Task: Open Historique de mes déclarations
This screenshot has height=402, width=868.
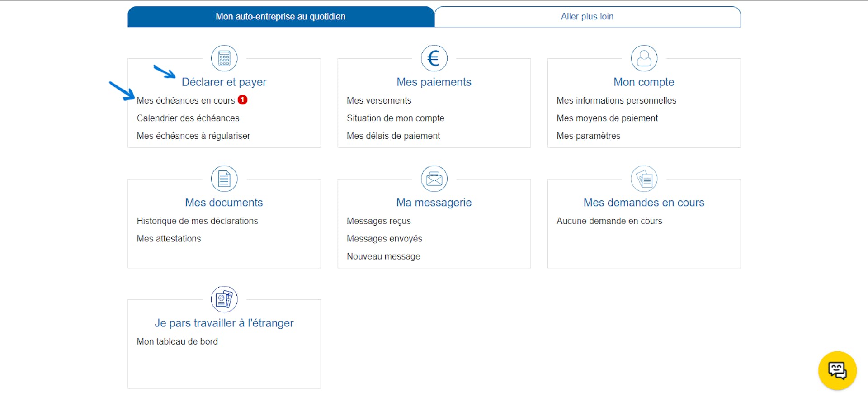Action: (198, 221)
